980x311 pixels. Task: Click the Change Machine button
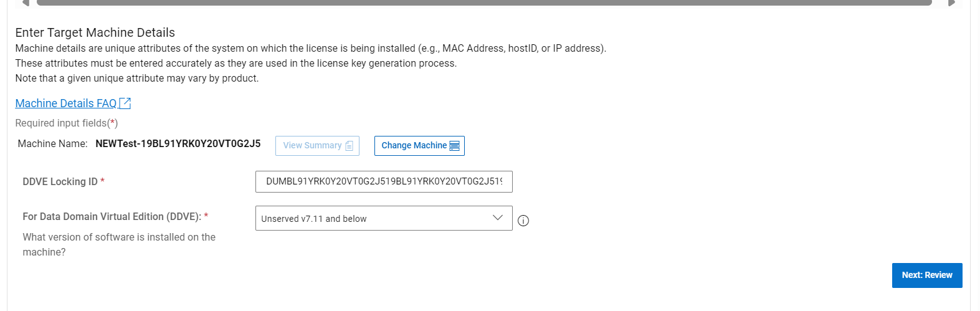[x=419, y=145]
